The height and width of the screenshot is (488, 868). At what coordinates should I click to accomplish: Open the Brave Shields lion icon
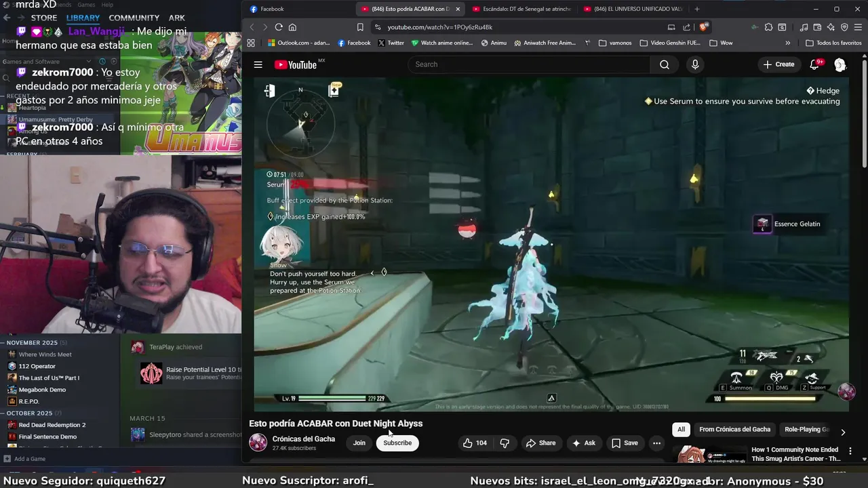[704, 27]
